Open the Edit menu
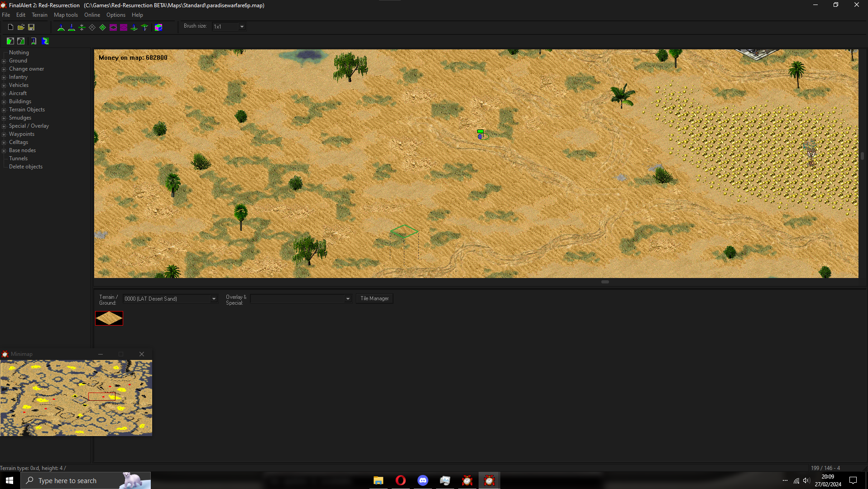The width and height of the screenshot is (868, 489). pyautogui.click(x=21, y=15)
